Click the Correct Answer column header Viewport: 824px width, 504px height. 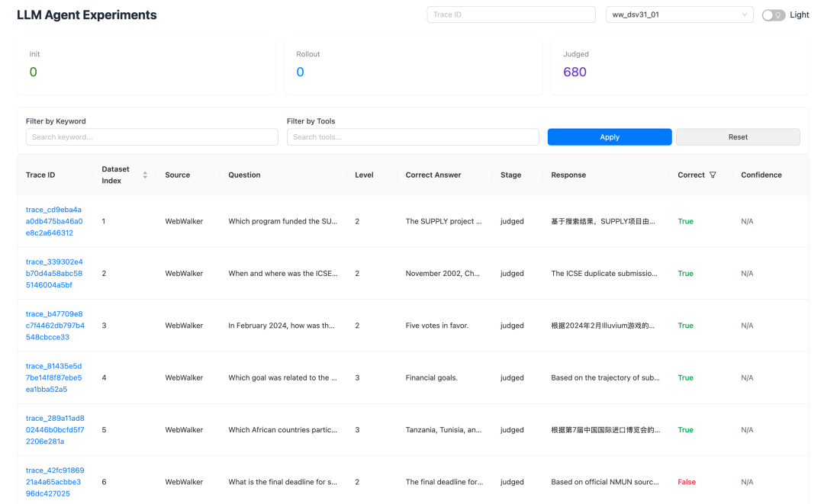(x=433, y=175)
